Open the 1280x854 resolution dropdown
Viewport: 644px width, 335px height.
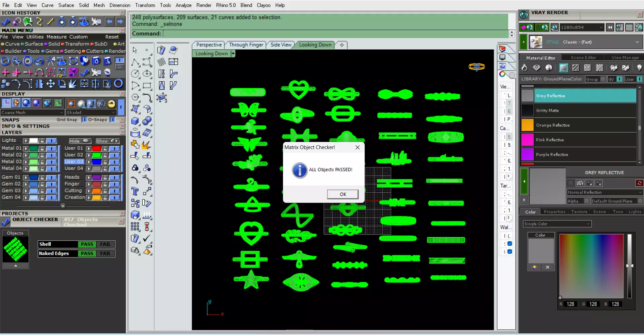pyautogui.click(x=582, y=28)
